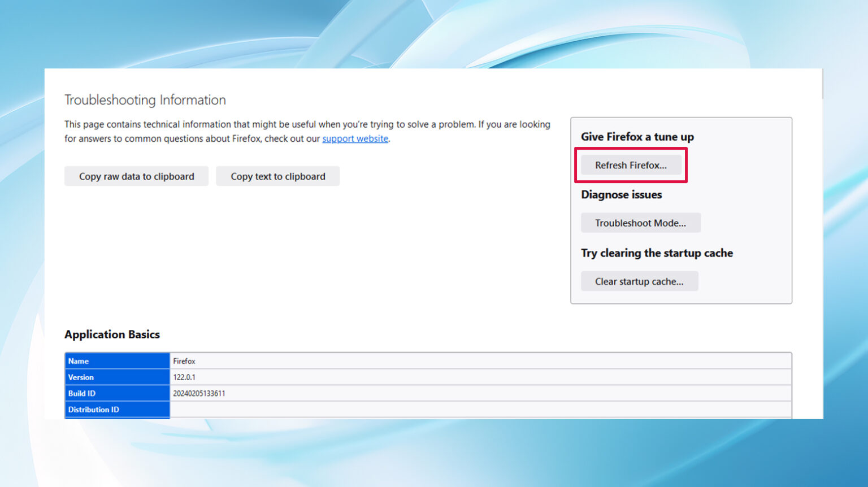
Task: Copy raw data to clipboard
Action: pyautogui.click(x=136, y=176)
